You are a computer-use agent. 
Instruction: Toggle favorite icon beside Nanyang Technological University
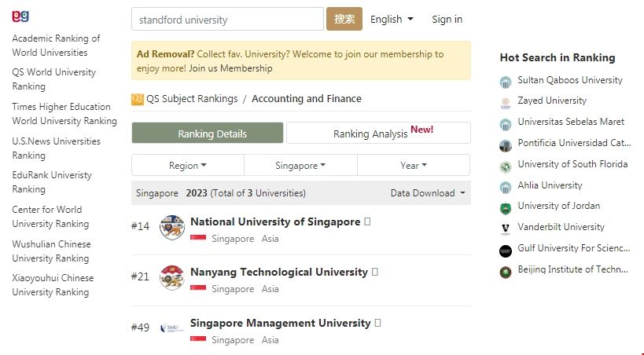pos(375,272)
